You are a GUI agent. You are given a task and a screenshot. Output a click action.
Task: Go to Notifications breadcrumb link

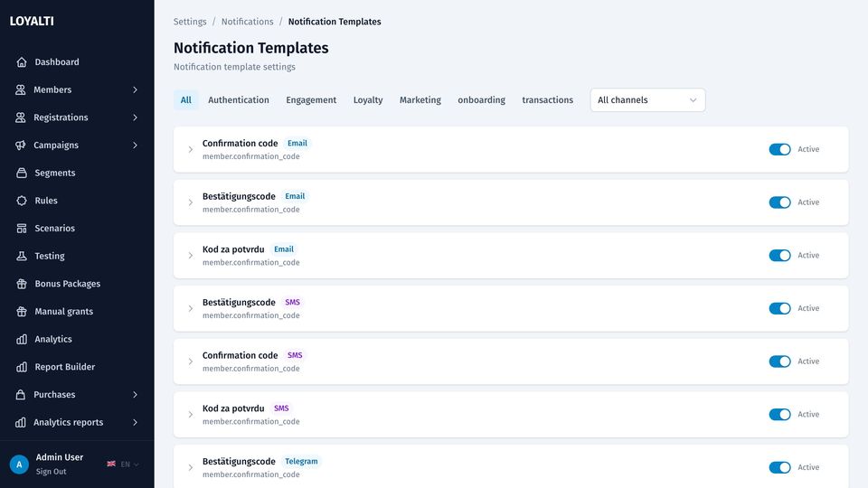tap(248, 22)
